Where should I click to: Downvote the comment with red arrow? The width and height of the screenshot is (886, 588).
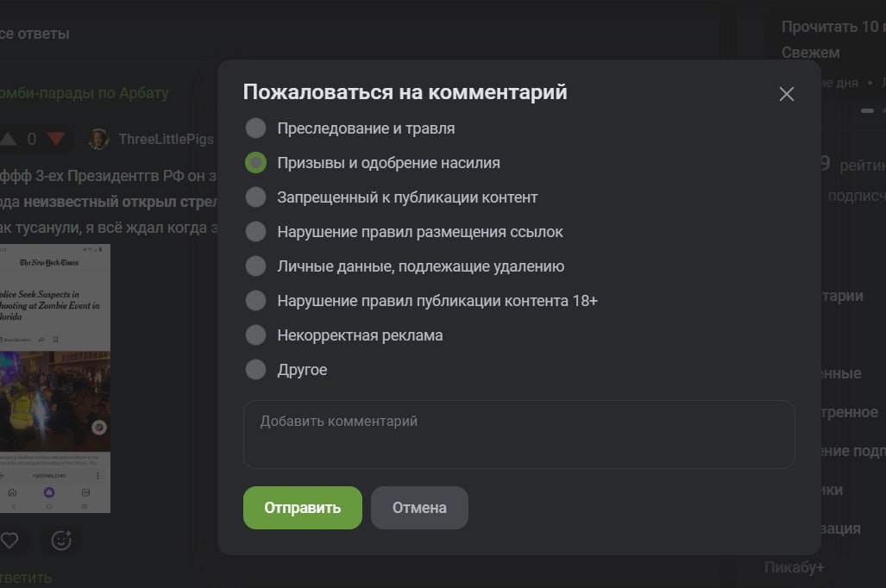(x=56, y=139)
